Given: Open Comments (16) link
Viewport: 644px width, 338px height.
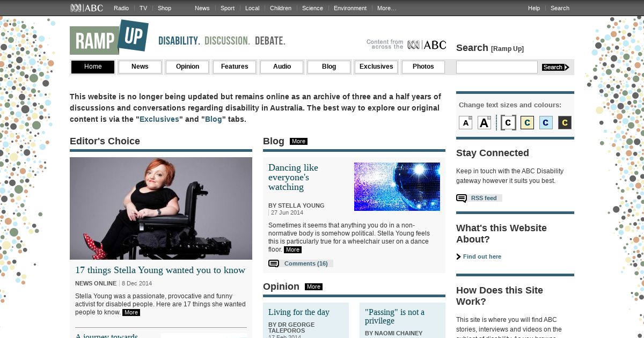Looking at the screenshot, I should point(306,263).
